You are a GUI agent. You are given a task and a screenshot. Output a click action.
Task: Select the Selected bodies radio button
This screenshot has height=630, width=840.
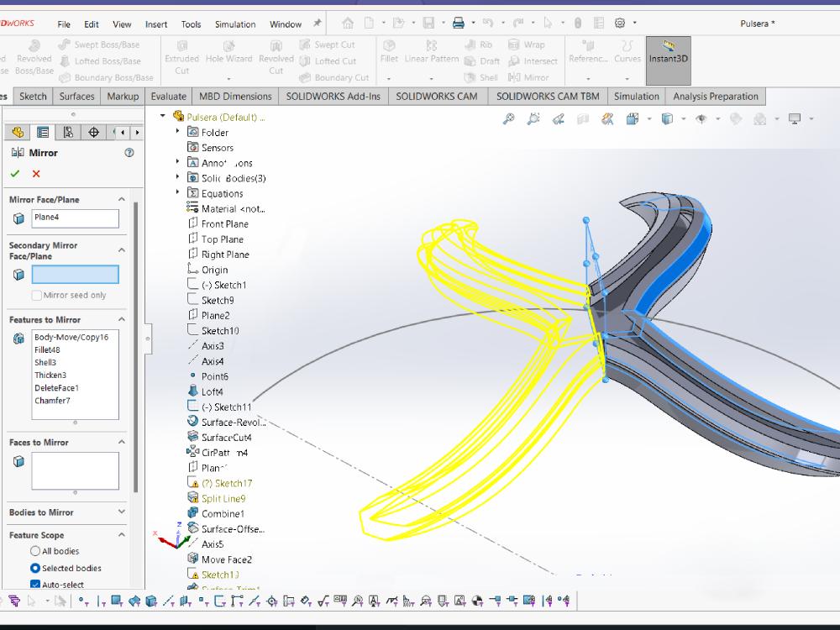click(x=35, y=568)
